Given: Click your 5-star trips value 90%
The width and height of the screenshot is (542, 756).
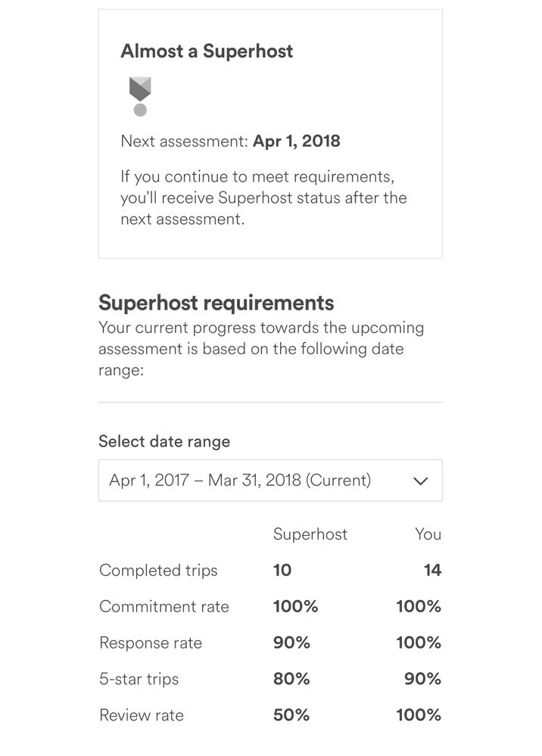Looking at the screenshot, I should 422,679.
